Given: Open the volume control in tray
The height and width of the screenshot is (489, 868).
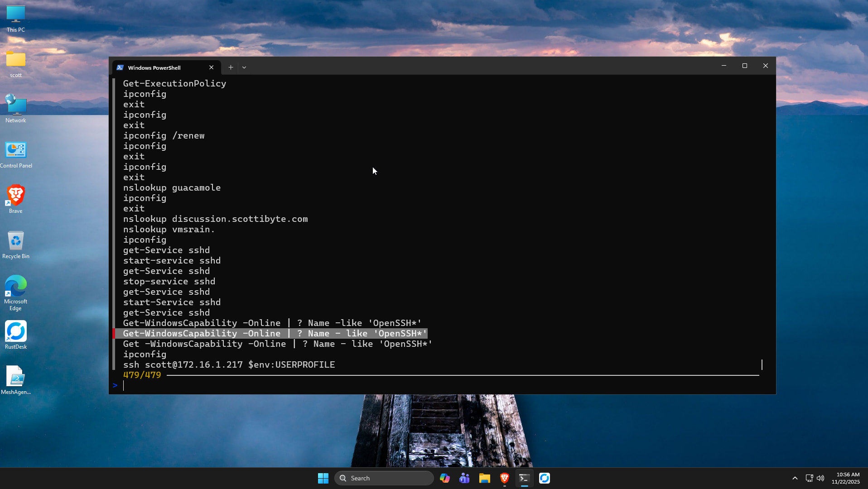Looking at the screenshot, I should [x=820, y=478].
